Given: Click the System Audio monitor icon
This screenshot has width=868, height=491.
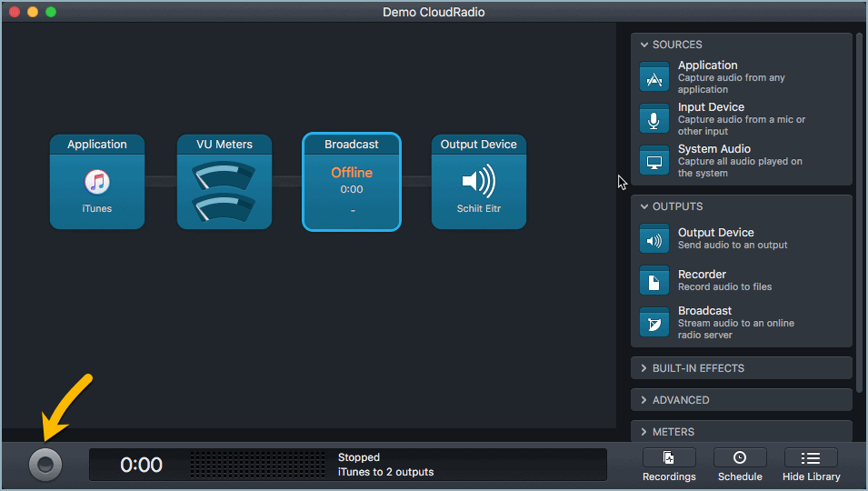Looking at the screenshot, I should pyautogui.click(x=653, y=161).
